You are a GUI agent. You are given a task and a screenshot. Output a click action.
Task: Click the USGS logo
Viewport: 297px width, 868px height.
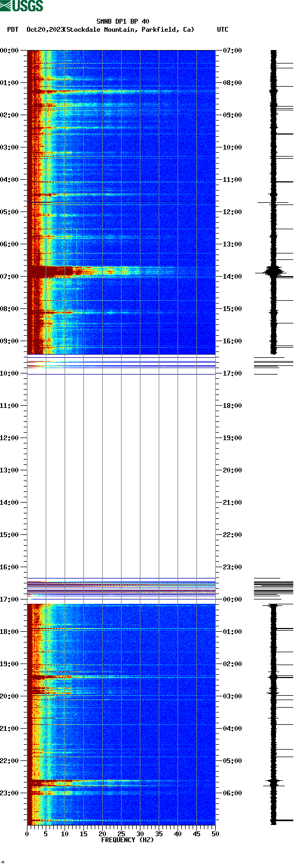pyautogui.click(x=22, y=6)
